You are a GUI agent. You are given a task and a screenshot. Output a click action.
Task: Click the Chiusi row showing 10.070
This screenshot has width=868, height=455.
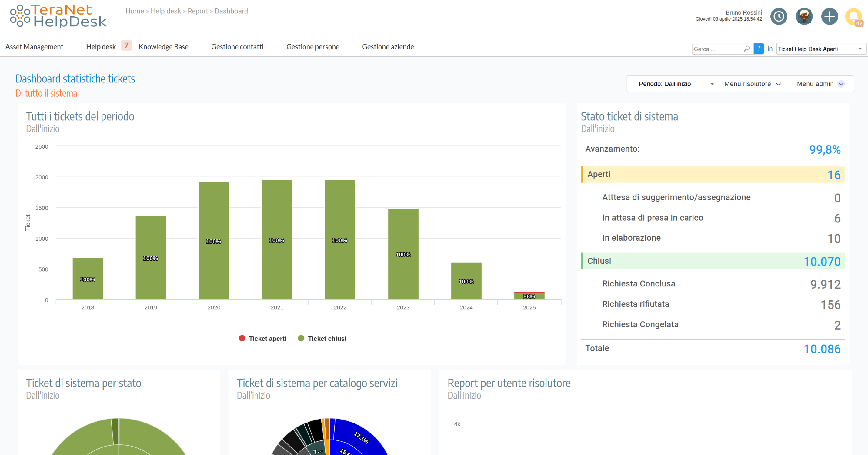(713, 261)
